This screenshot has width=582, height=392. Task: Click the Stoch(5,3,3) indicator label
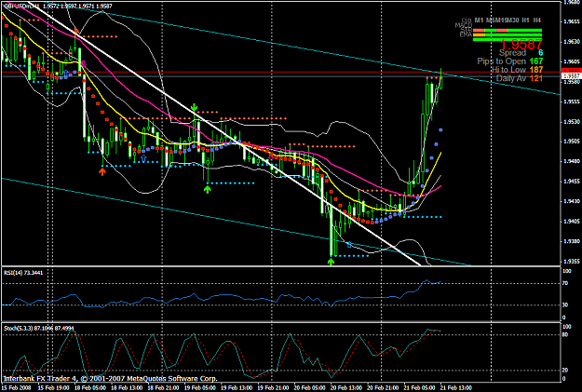click(38, 328)
